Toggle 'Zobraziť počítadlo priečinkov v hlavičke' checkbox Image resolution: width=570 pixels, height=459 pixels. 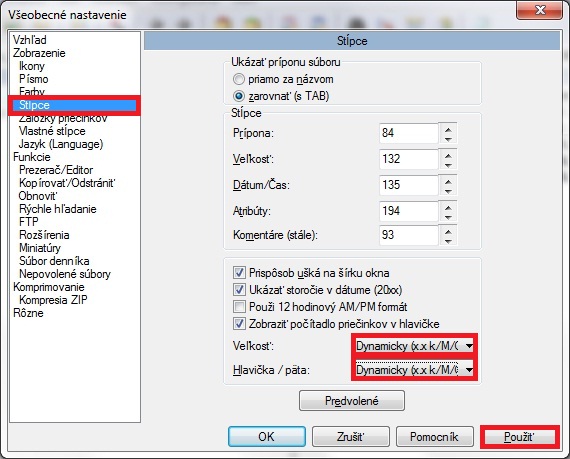[x=239, y=323]
